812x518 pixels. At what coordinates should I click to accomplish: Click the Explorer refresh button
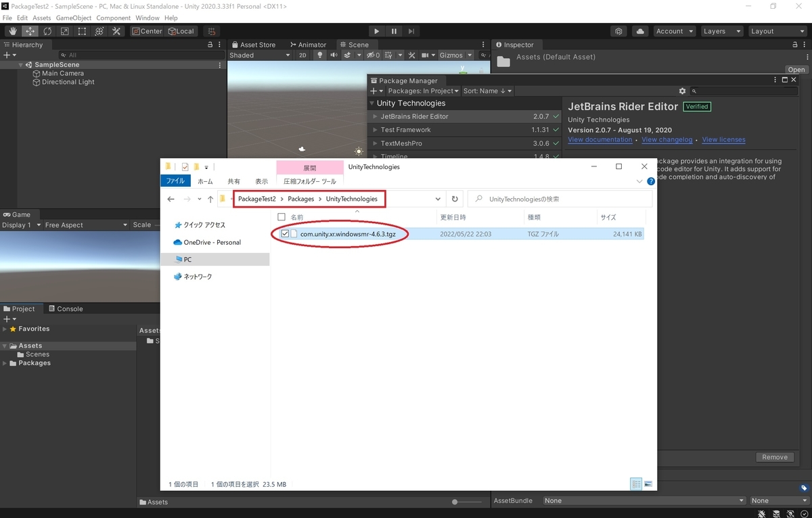pyautogui.click(x=455, y=199)
